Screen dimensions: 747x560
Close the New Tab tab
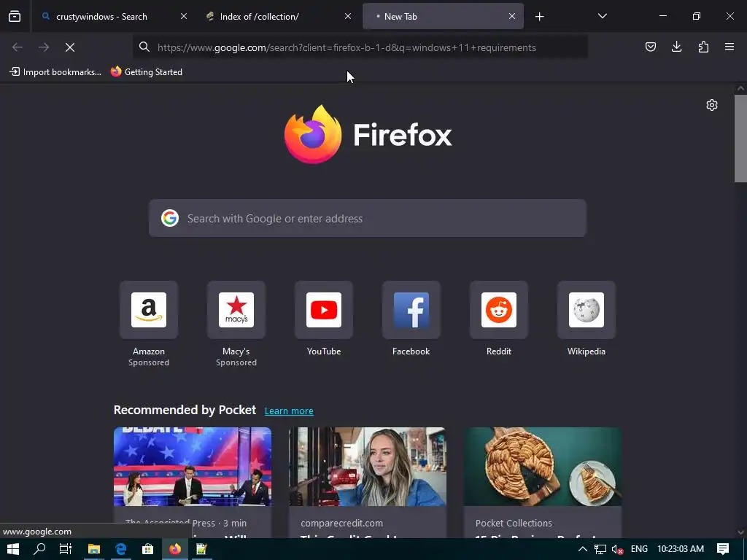(x=511, y=16)
